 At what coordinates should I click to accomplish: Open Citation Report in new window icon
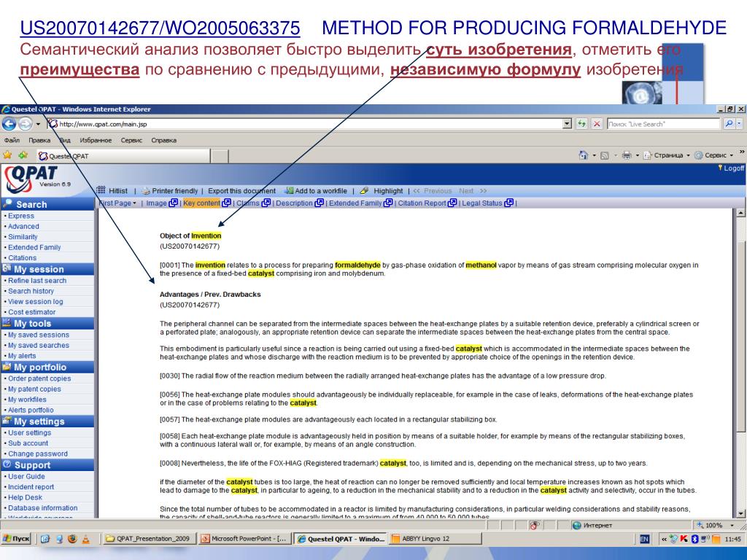pos(452,203)
